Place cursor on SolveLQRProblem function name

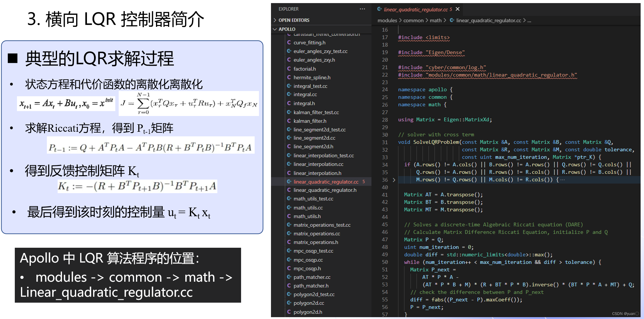coord(436,142)
